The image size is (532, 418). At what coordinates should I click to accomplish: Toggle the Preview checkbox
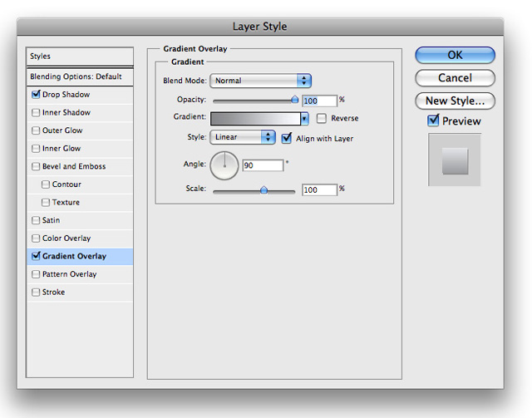coord(433,120)
